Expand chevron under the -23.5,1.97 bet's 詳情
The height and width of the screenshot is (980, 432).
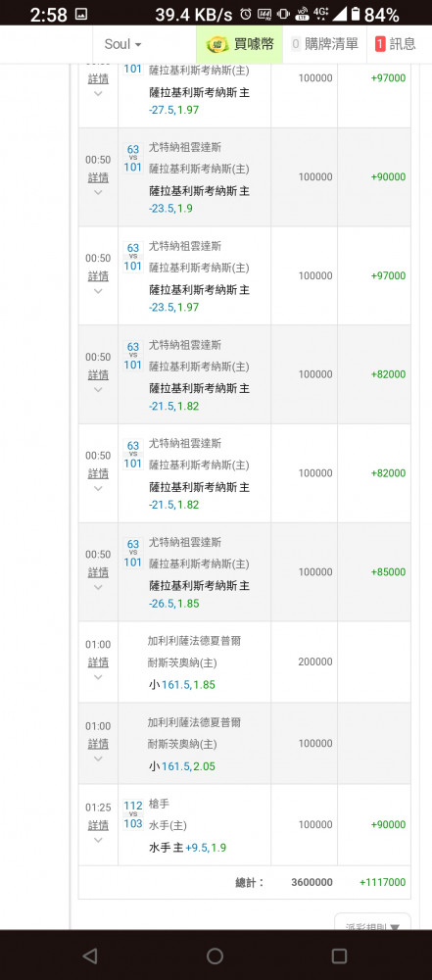(98, 291)
